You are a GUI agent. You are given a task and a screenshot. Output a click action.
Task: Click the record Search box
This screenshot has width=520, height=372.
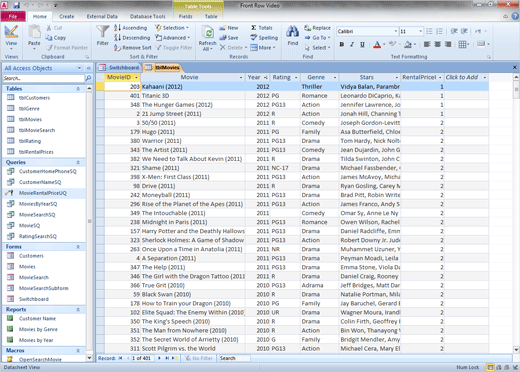(234, 358)
